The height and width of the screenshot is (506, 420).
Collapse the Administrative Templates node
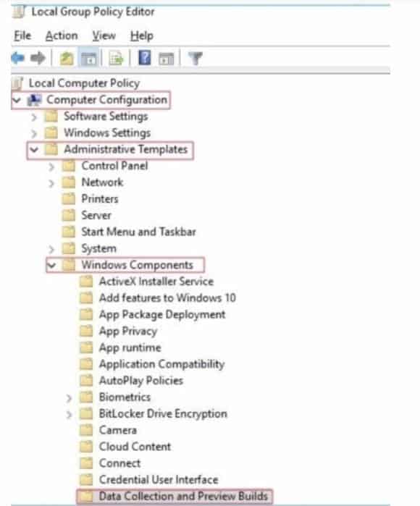click(x=34, y=149)
